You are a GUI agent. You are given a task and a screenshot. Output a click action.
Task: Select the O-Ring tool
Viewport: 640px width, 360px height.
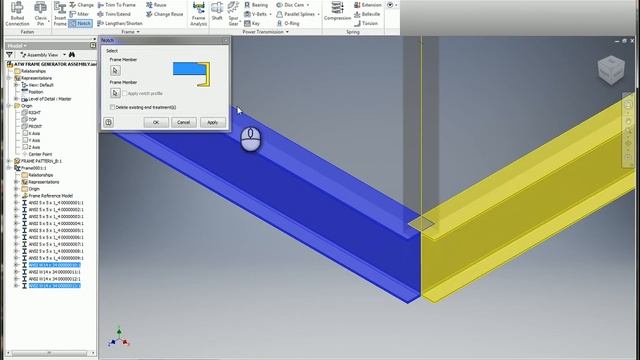(288, 24)
